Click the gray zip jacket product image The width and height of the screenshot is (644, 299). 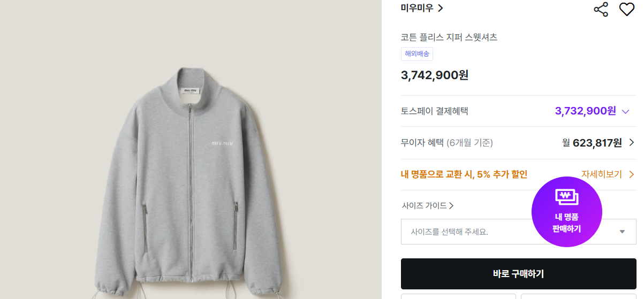[191, 182]
